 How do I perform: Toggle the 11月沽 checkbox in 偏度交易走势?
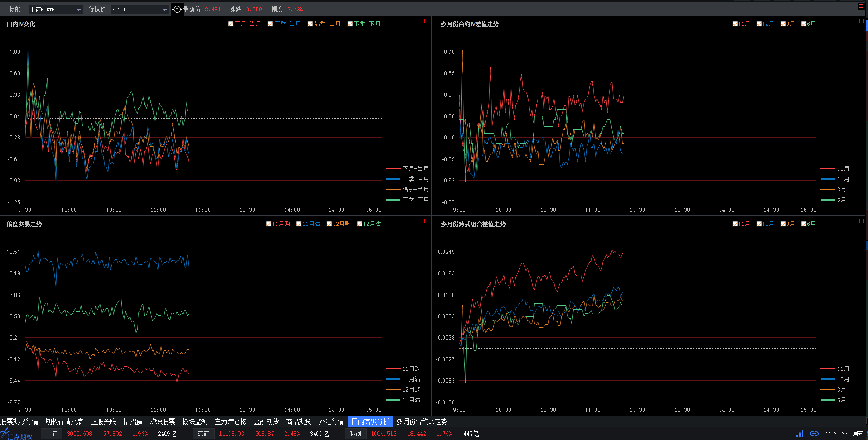299,224
